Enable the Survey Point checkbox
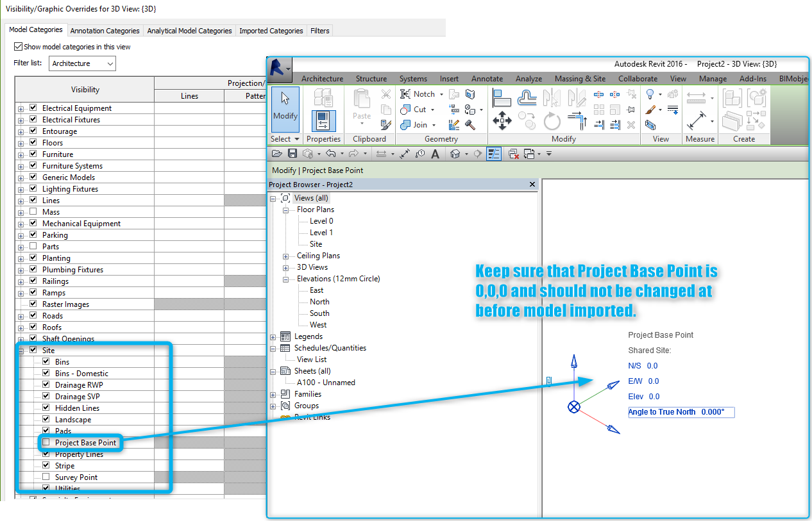This screenshot has width=812, height=521. click(46, 477)
